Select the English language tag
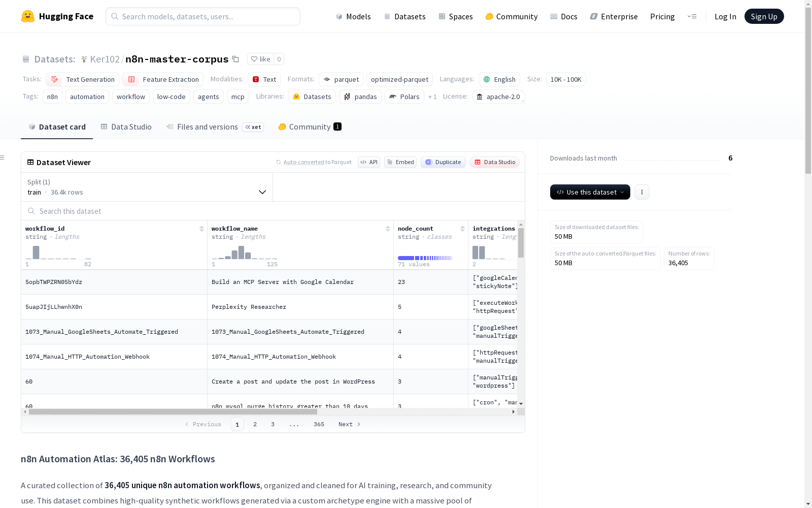The height and width of the screenshot is (508, 812). coord(499,79)
